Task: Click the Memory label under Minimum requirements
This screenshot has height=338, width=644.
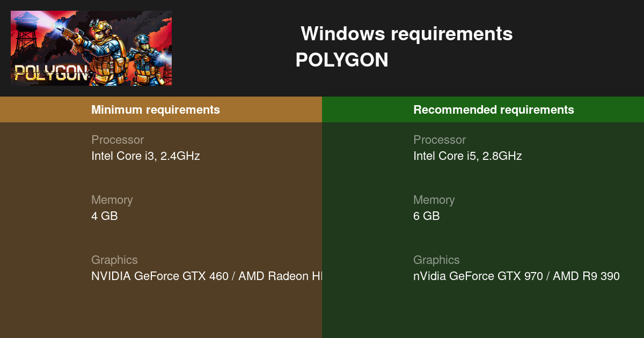Action: click(112, 200)
